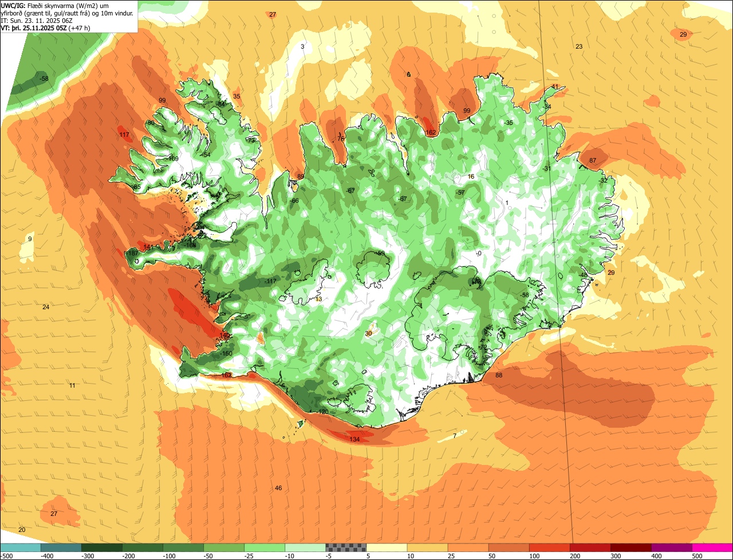The image size is (733, 560).
Task: Click the value 76 on the map
Action: point(341,139)
